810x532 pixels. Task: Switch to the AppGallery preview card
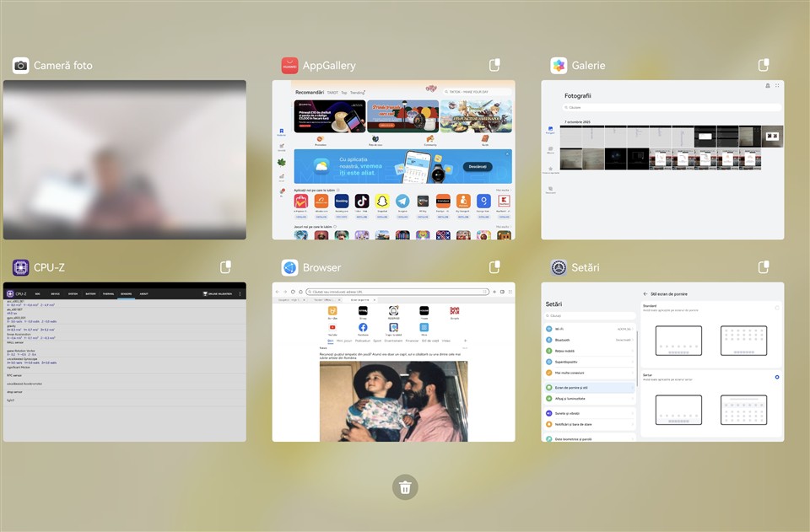click(393, 160)
